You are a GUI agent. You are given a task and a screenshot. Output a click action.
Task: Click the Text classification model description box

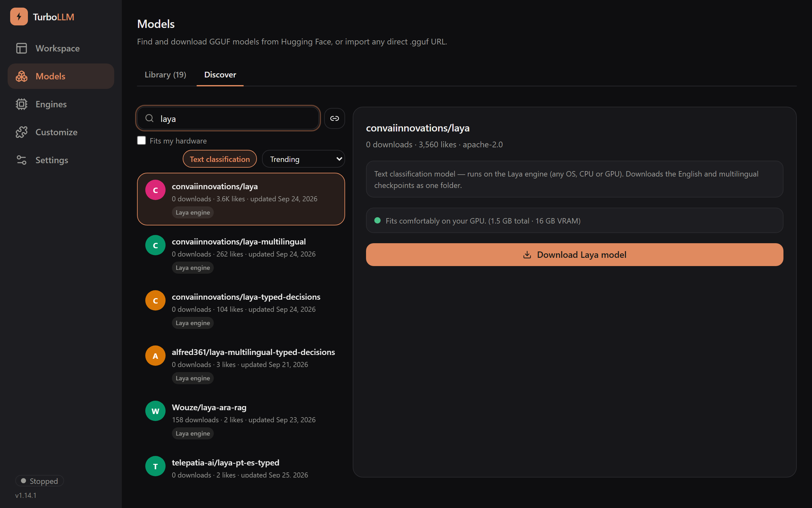tap(574, 179)
